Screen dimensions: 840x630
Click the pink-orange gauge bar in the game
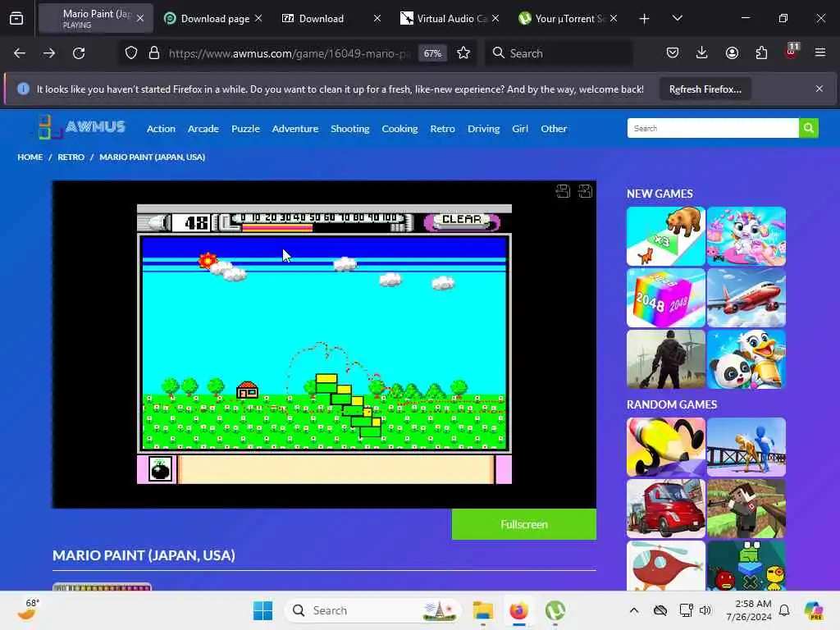pyautogui.click(x=277, y=228)
